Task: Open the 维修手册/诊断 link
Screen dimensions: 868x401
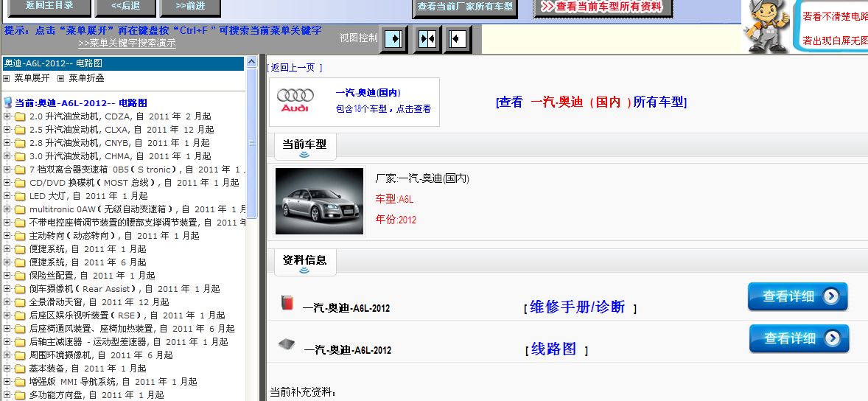Action: click(x=578, y=307)
